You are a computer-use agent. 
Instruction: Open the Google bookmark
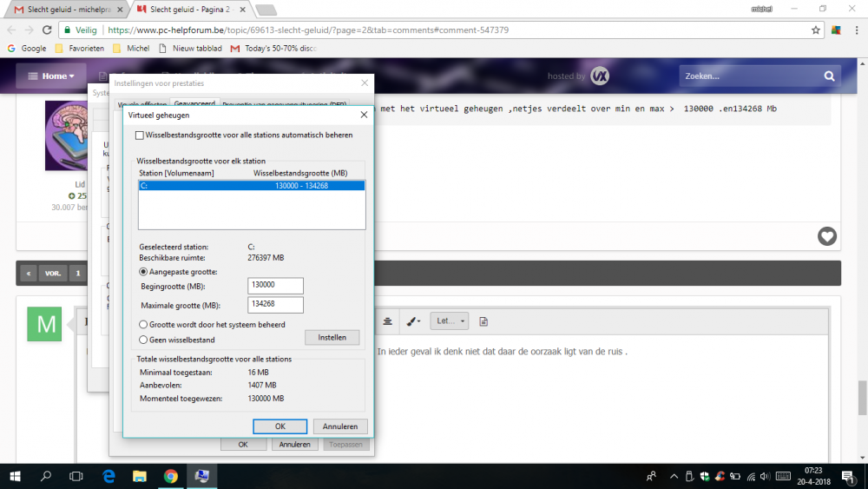(x=27, y=48)
